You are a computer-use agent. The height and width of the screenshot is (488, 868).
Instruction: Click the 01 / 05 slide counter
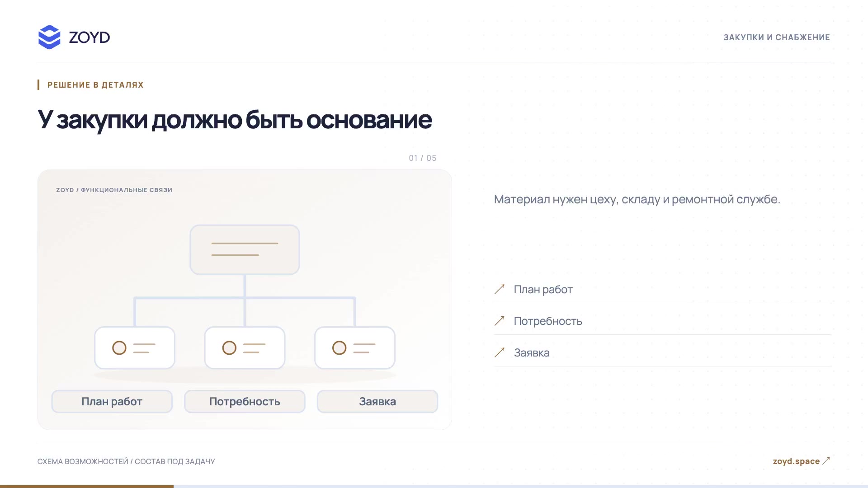423,158
